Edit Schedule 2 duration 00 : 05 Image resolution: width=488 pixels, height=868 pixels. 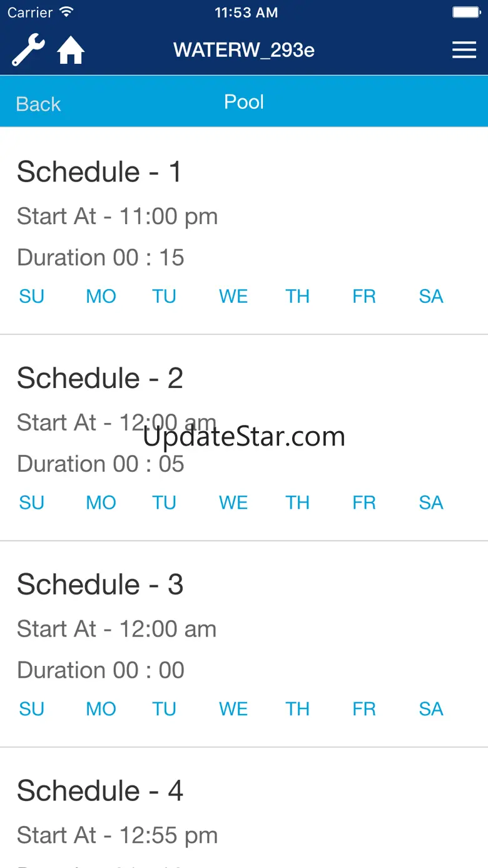pyautogui.click(x=101, y=464)
